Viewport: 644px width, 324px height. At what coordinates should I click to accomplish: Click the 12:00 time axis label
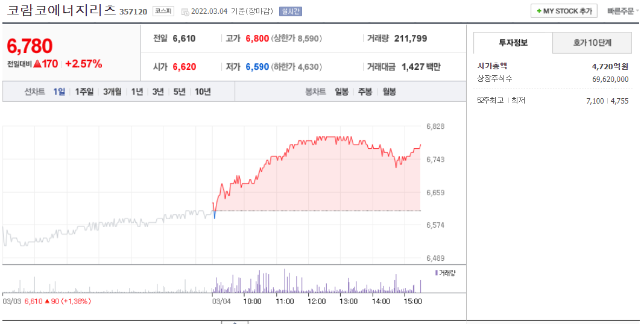(x=317, y=302)
